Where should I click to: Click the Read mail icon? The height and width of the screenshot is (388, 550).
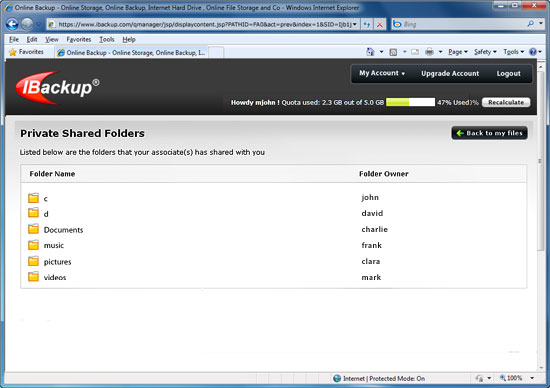click(415, 52)
